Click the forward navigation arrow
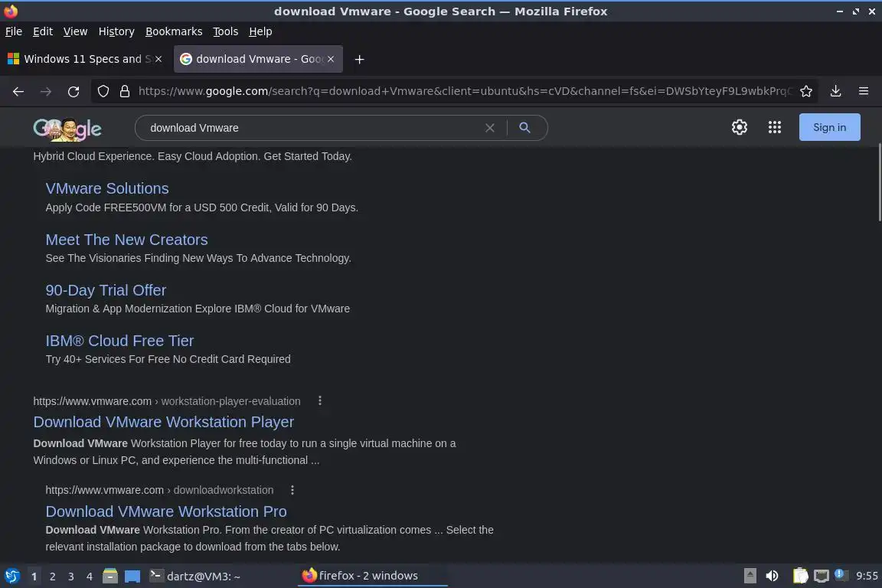The width and height of the screenshot is (882, 588). pos(46,91)
